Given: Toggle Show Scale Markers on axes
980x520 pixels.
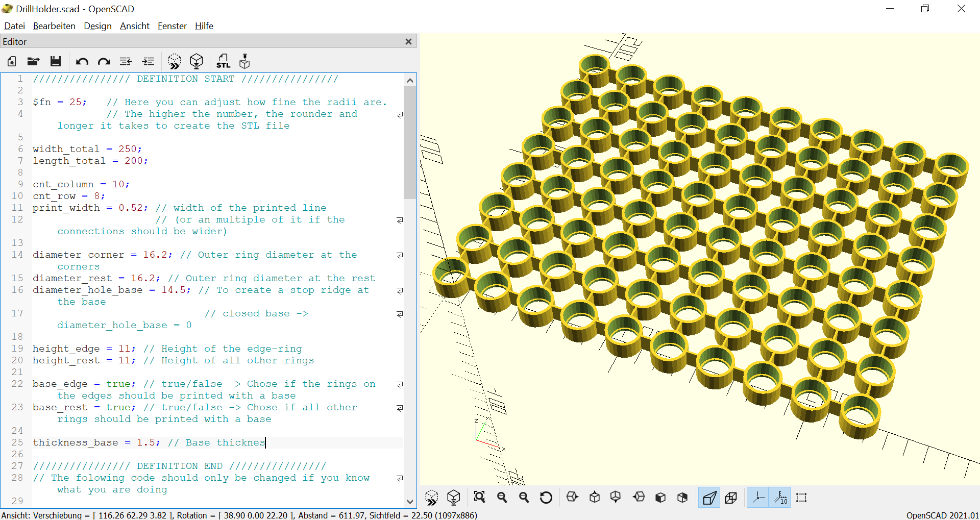Looking at the screenshot, I should click(x=780, y=498).
